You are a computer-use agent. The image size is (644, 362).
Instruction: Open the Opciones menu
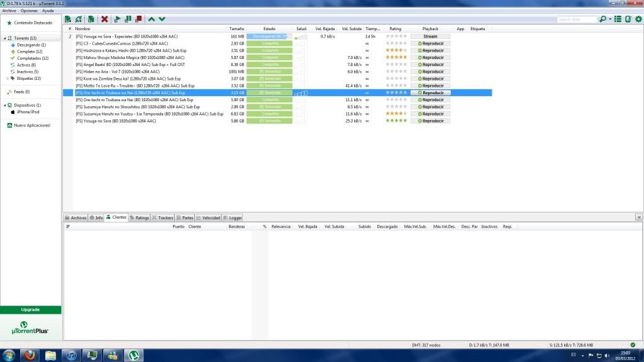point(29,11)
